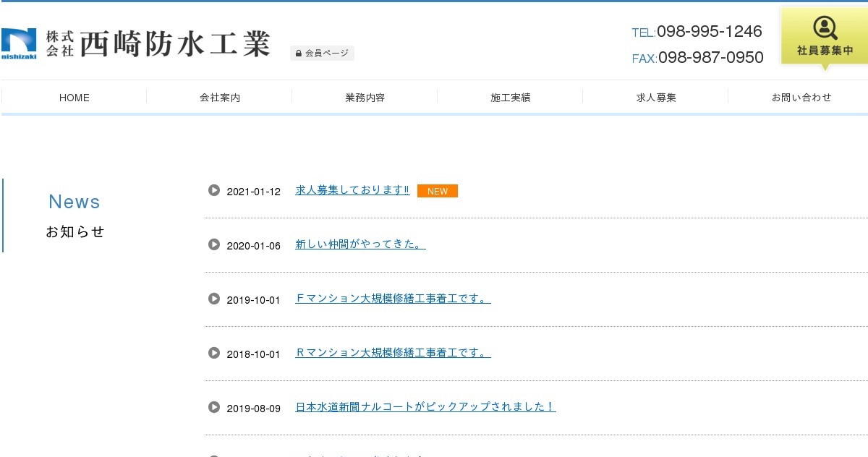Screen dimensions: 868x457
Task: Open the 求人募集しております!! news link
Action: click(352, 190)
